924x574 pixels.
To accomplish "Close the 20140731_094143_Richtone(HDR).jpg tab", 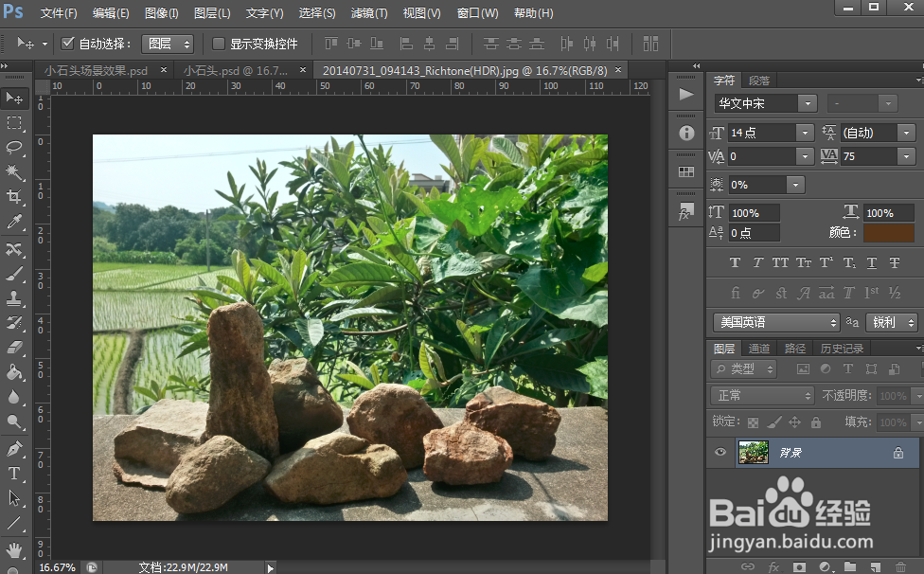I will 618,69.
